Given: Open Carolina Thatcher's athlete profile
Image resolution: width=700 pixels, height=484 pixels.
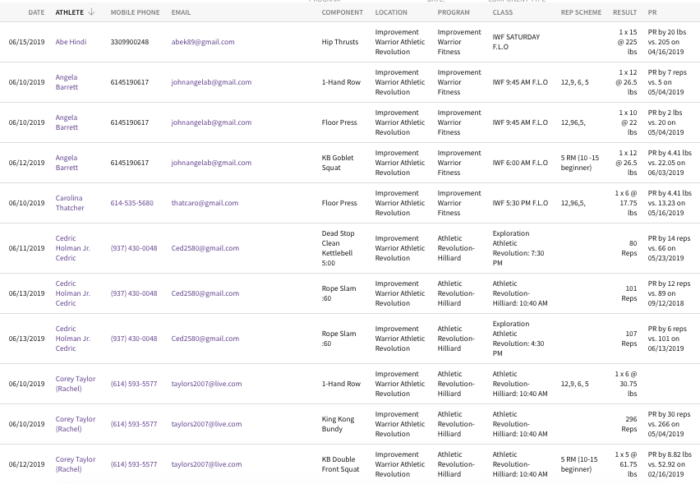Looking at the screenshot, I should pyautogui.click(x=70, y=203).
